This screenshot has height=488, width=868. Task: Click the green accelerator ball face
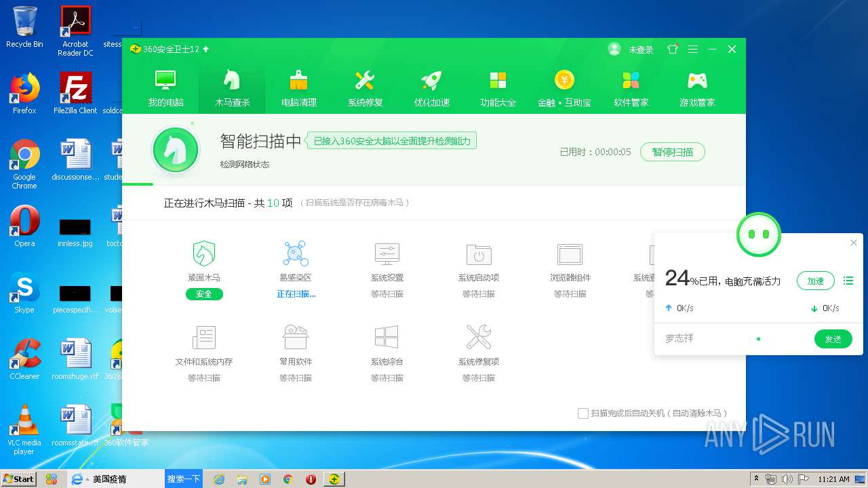click(759, 234)
